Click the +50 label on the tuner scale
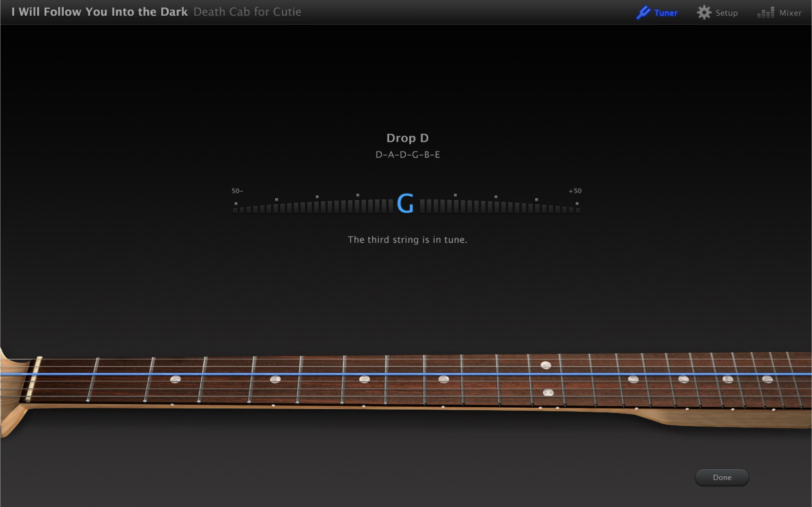Image resolution: width=812 pixels, height=507 pixels. tap(575, 191)
